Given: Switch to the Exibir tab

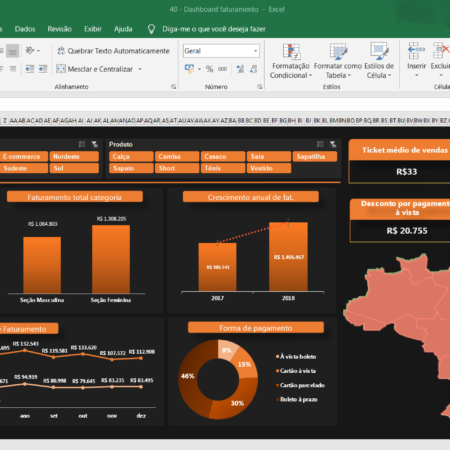Looking at the screenshot, I should [x=93, y=29].
